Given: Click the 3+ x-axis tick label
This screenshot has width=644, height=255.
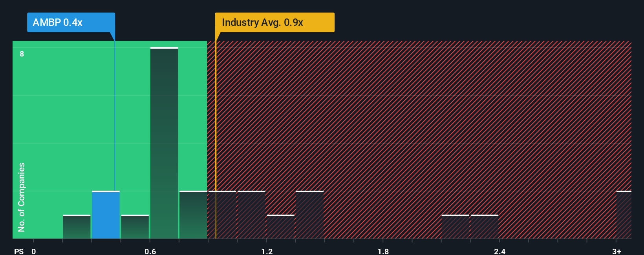Looking at the screenshot, I should click(x=617, y=251).
